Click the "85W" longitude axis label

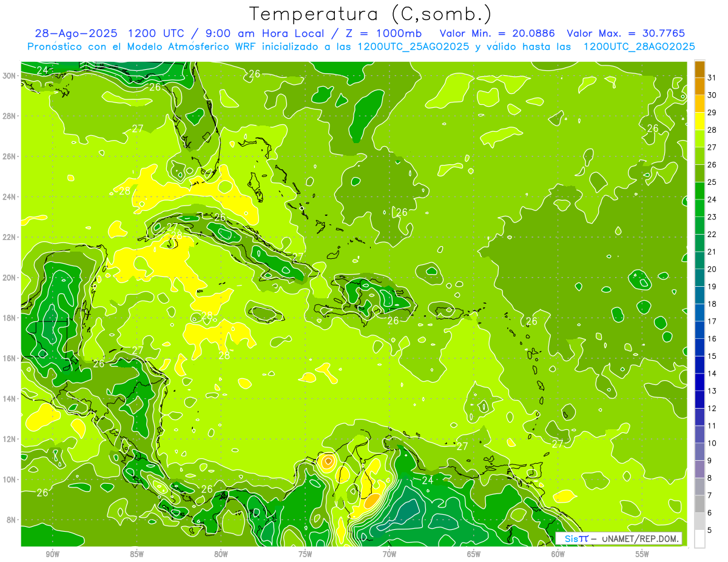point(137,554)
